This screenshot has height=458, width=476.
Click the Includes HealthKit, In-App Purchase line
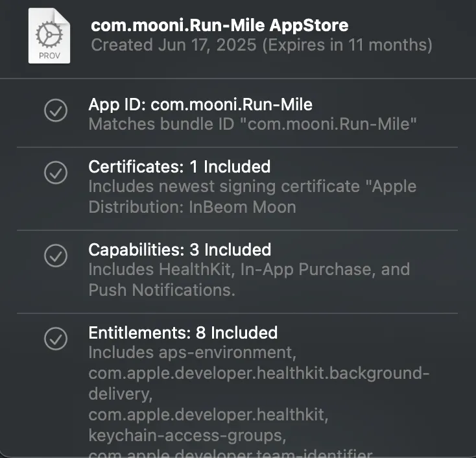249,269
